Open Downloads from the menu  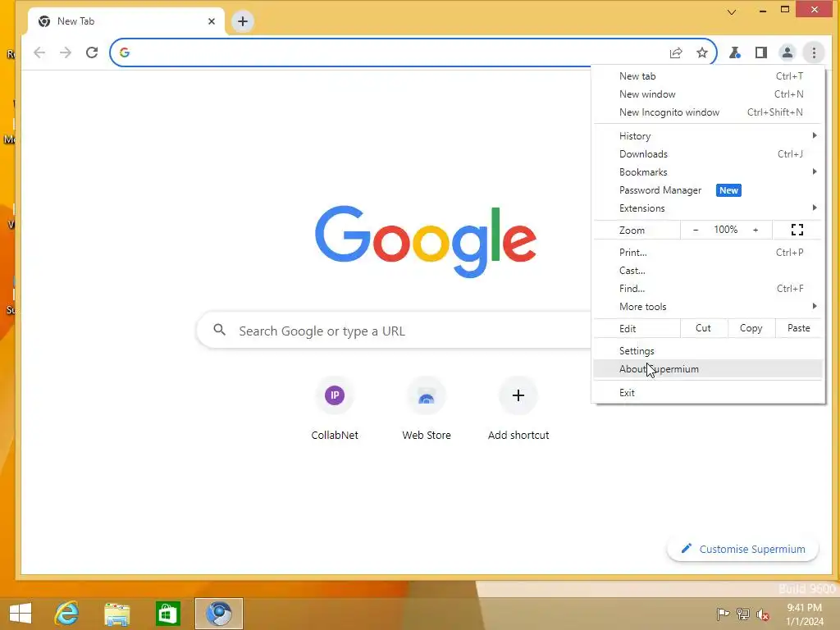pos(708,154)
